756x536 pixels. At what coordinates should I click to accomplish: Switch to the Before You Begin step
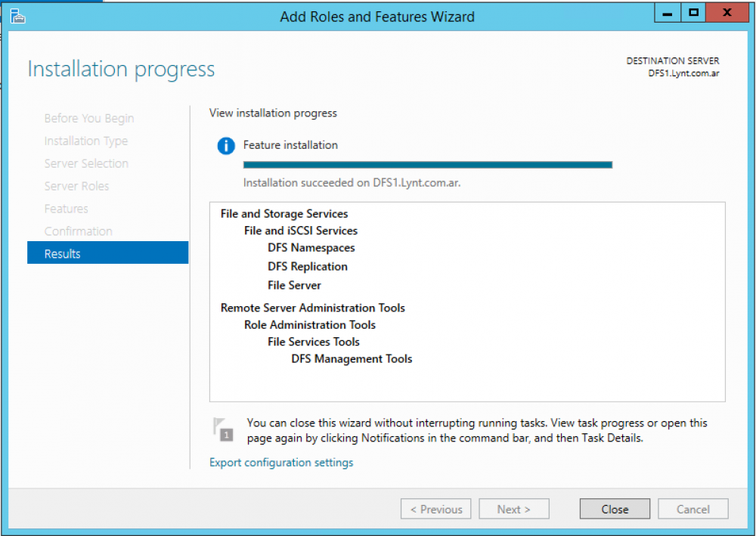point(88,118)
